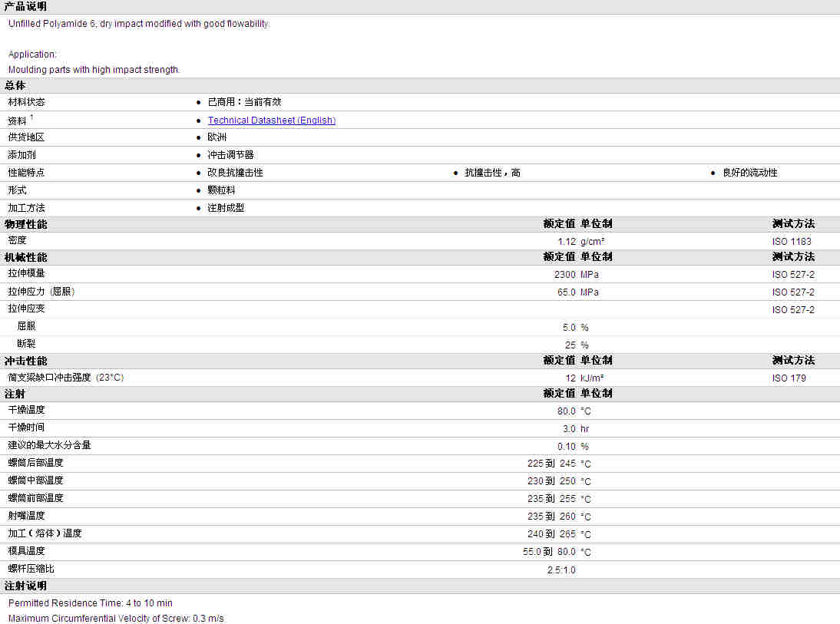Click the 供货地区 row label
Image resolution: width=840 pixels, height=624 pixels.
tap(26, 137)
